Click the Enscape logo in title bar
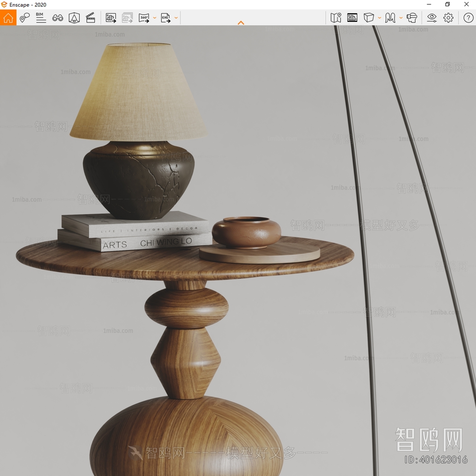Image resolution: width=476 pixels, height=476 pixels. (4, 4)
